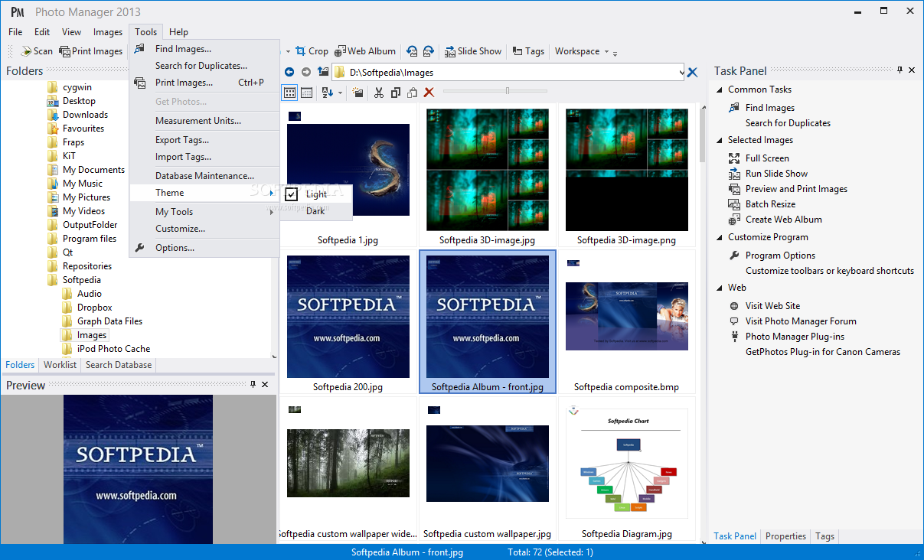Rotate image left using toolbar icon
The image size is (924, 560).
coord(412,51)
